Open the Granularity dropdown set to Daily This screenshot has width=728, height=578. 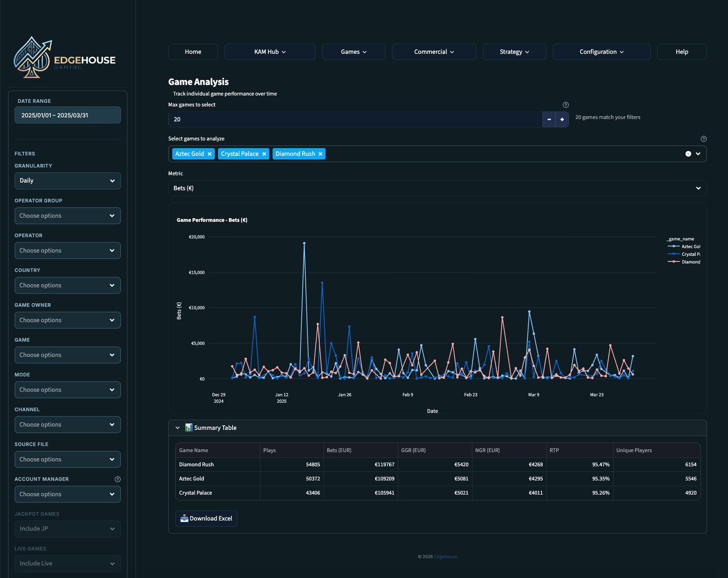point(68,181)
